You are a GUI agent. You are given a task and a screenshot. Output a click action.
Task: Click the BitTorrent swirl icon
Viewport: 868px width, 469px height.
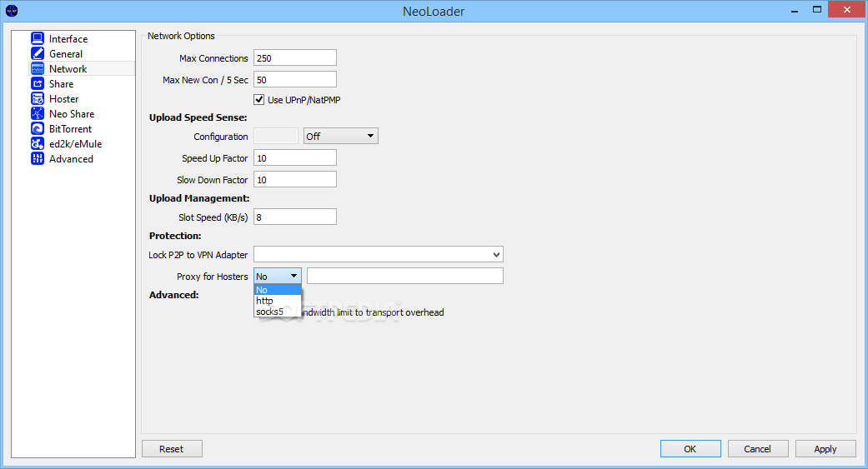point(38,128)
